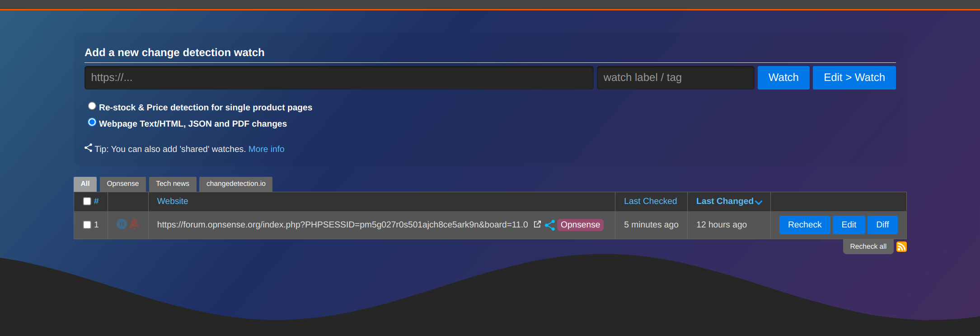Open the changedetection.io tag tab
The width and height of the screenshot is (980, 336).
pos(236,184)
